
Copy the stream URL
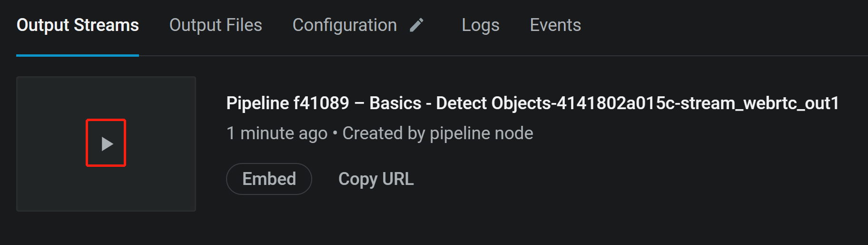pos(376,179)
